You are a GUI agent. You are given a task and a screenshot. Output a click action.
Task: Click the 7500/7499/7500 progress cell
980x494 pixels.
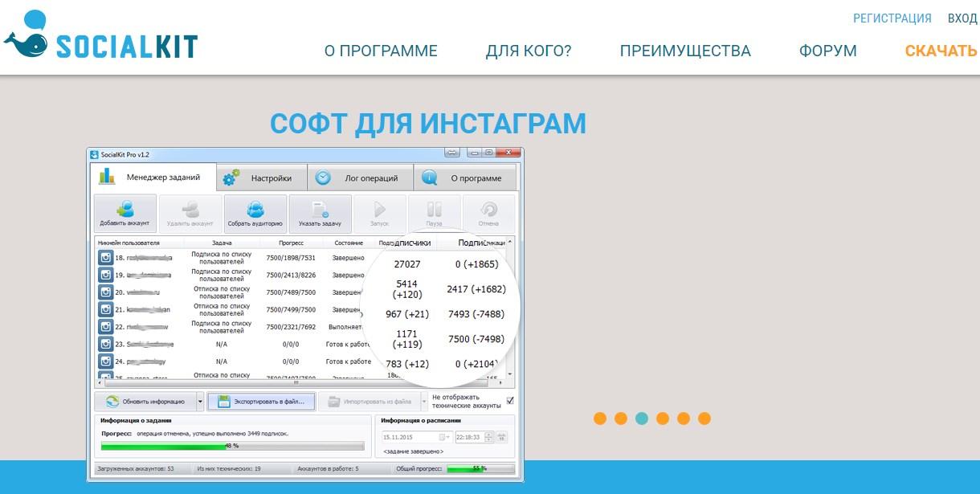291,309
